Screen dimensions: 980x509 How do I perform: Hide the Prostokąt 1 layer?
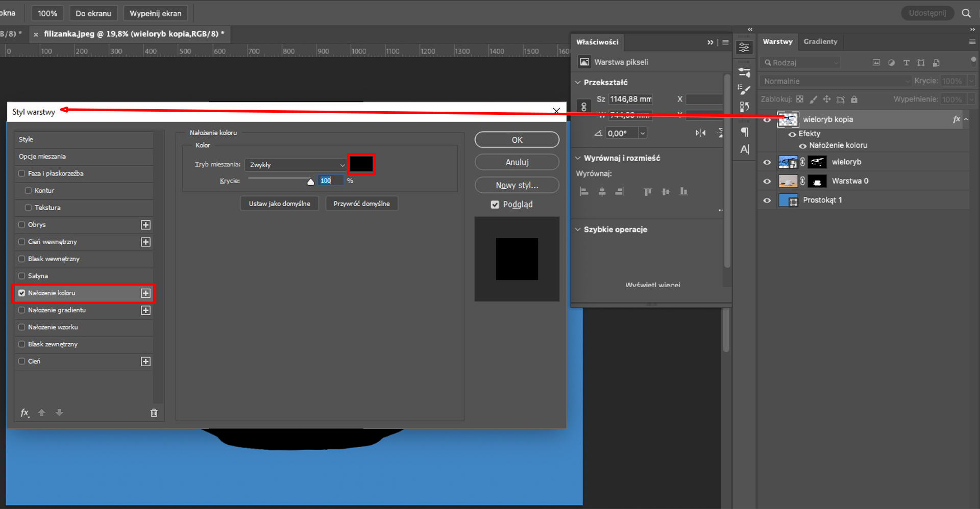[767, 200]
